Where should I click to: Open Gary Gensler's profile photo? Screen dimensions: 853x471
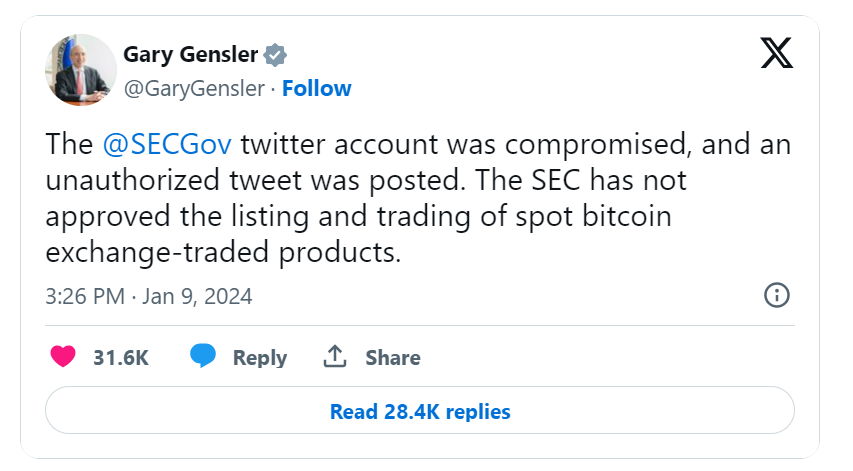point(79,70)
